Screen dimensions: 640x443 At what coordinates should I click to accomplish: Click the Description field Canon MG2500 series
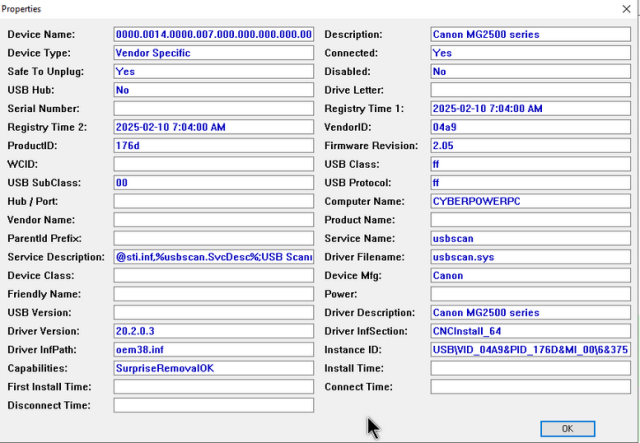531,34
